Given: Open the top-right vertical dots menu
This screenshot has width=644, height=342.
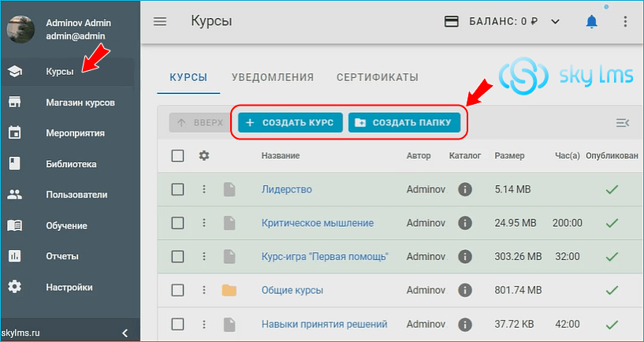Looking at the screenshot, I should click(625, 21).
